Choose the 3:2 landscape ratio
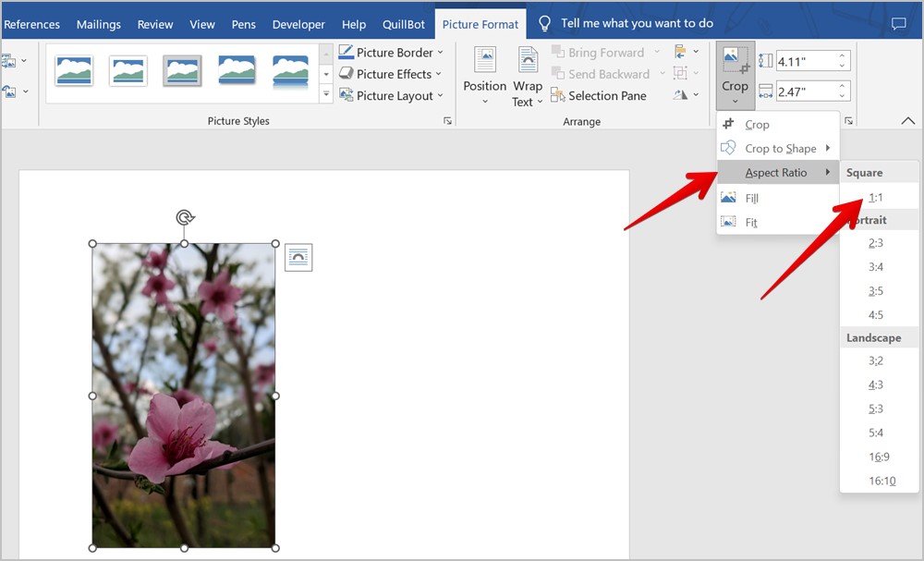The width and height of the screenshot is (924, 561). click(x=876, y=360)
